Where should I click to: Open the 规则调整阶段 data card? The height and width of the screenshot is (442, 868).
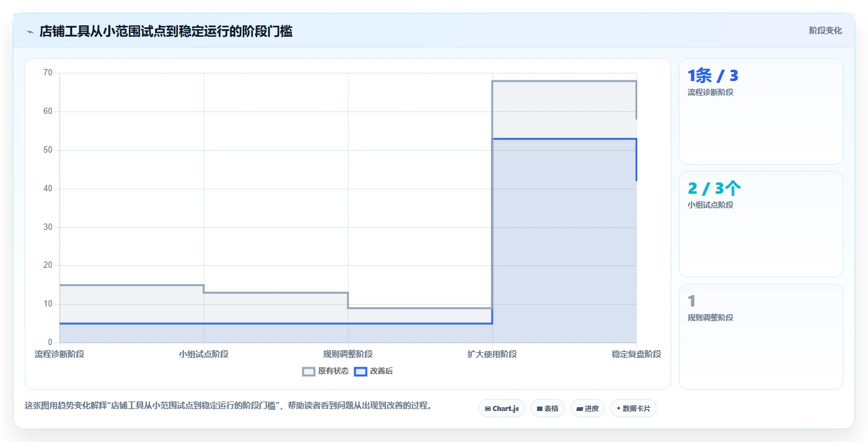point(760,337)
